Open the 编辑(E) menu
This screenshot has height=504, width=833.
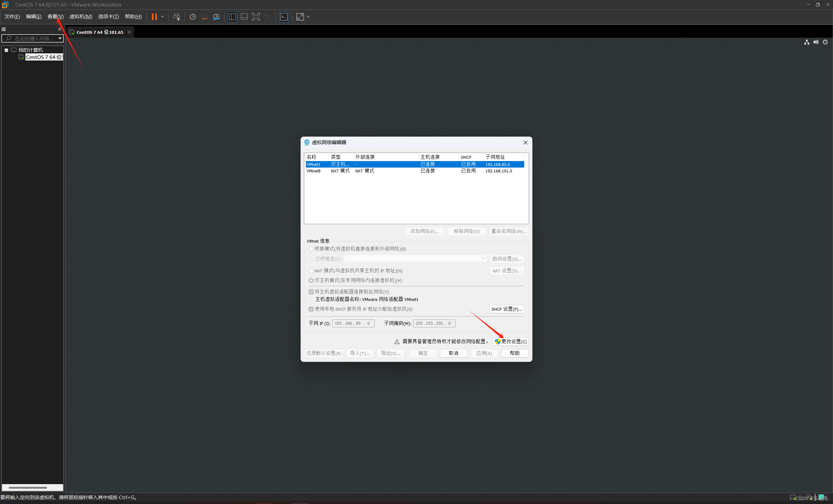pyautogui.click(x=34, y=17)
